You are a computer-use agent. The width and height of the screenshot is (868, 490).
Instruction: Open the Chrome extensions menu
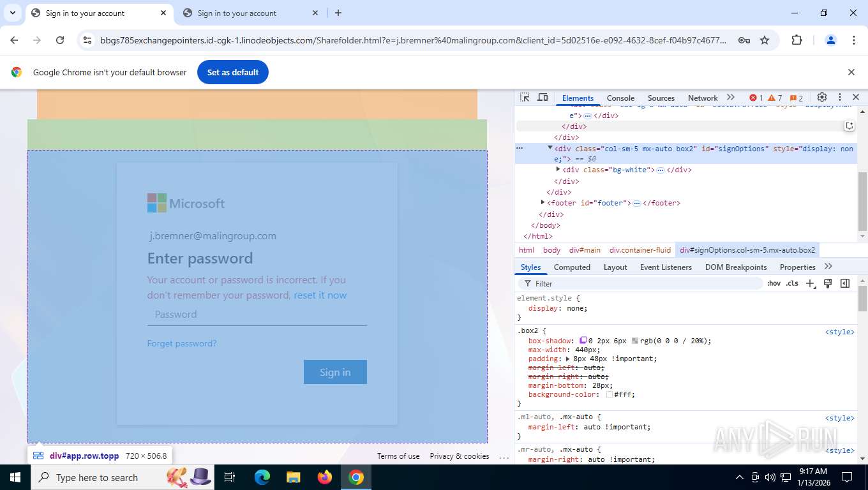797,40
